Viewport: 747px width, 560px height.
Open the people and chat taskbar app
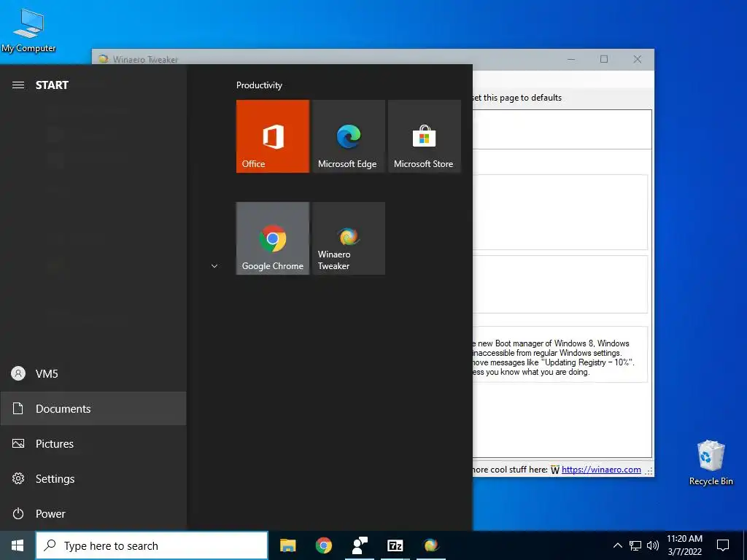point(360,545)
